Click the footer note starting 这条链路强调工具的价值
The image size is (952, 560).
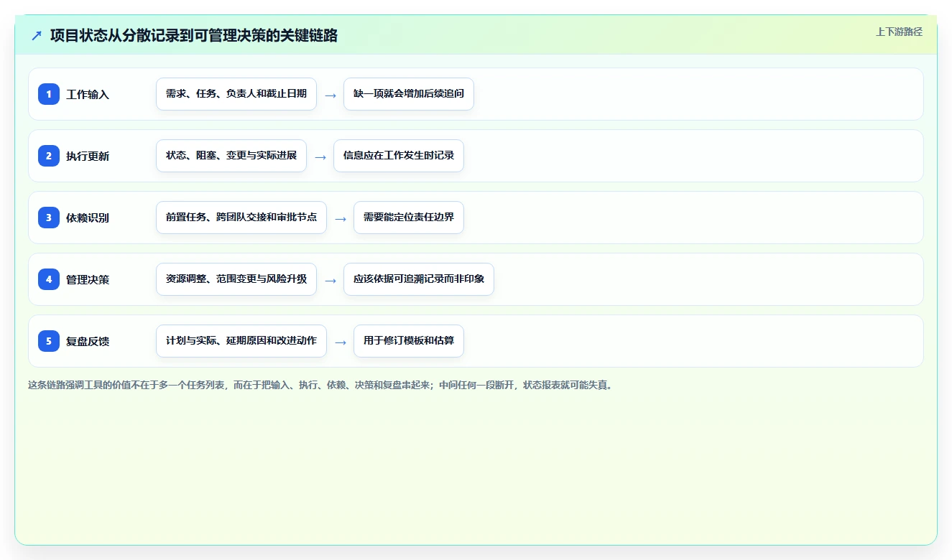click(x=321, y=385)
